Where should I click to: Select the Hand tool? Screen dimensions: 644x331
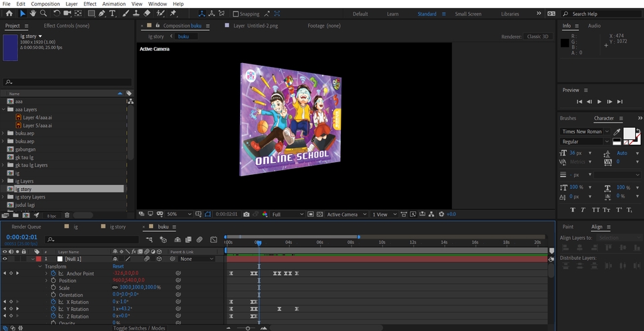click(x=33, y=13)
